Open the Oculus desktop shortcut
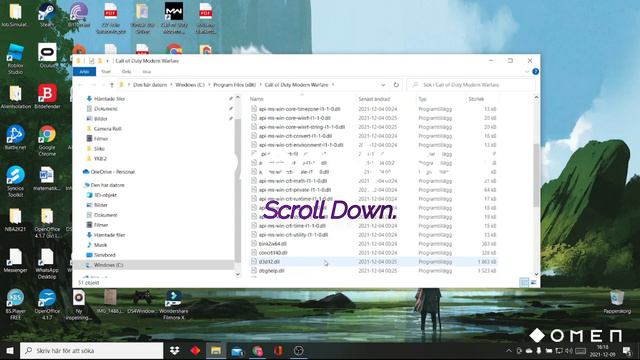The image size is (640, 360). [47, 56]
